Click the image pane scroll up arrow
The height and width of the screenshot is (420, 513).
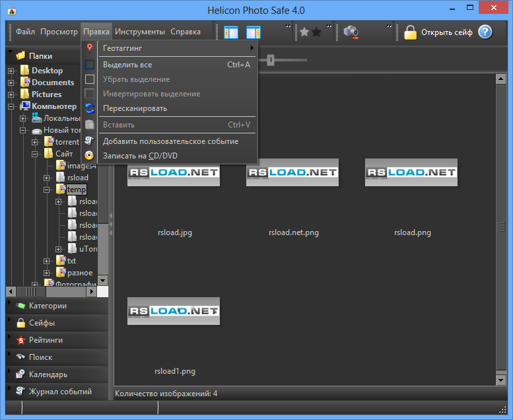tap(501, 79)
